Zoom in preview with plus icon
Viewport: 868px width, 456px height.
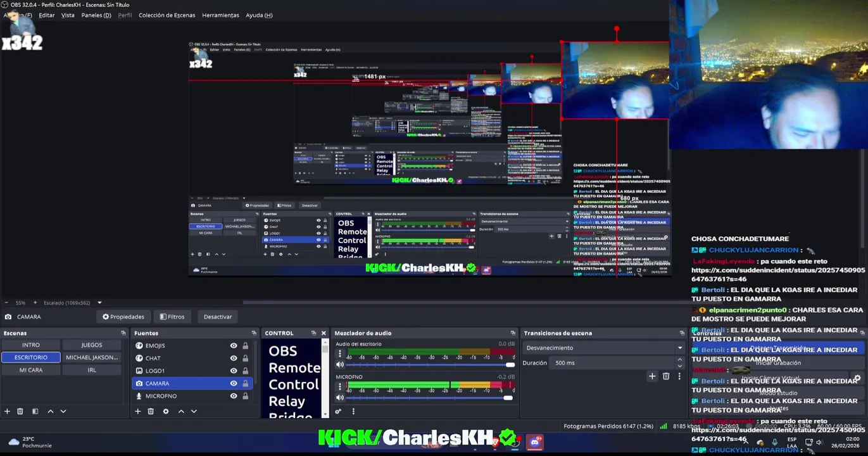pos(35,303)
